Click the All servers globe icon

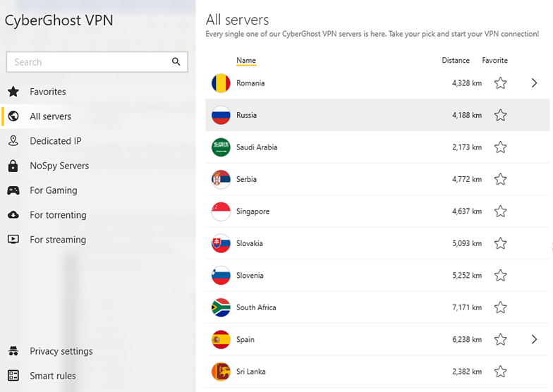click(x=13, y=116)
